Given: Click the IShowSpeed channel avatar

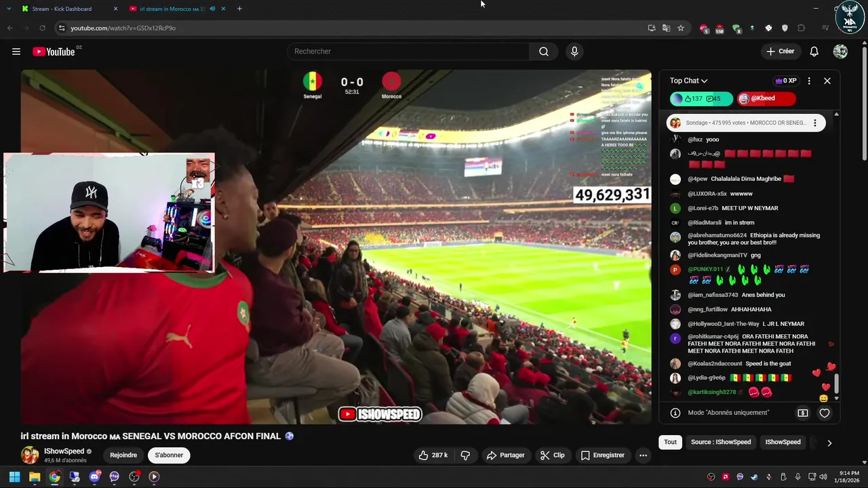Looking at the screenshot, I should [x=30, y=455].
